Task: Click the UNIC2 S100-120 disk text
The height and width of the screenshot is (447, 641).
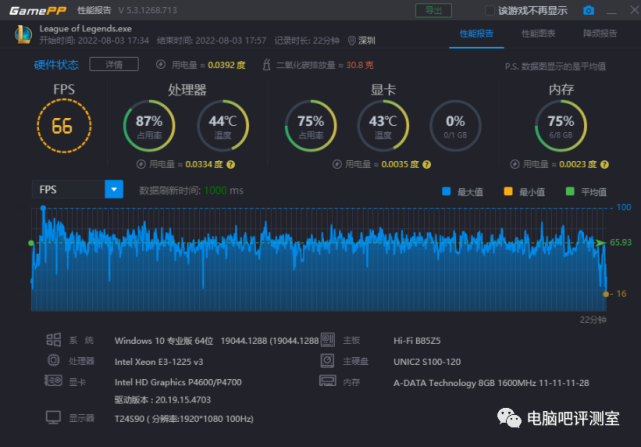Action: (x=427, y=362)
